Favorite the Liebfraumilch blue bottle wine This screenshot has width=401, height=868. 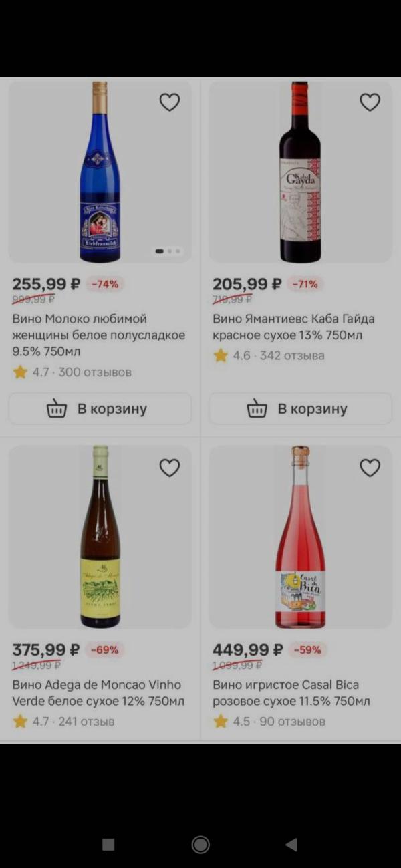coord(170,102)
